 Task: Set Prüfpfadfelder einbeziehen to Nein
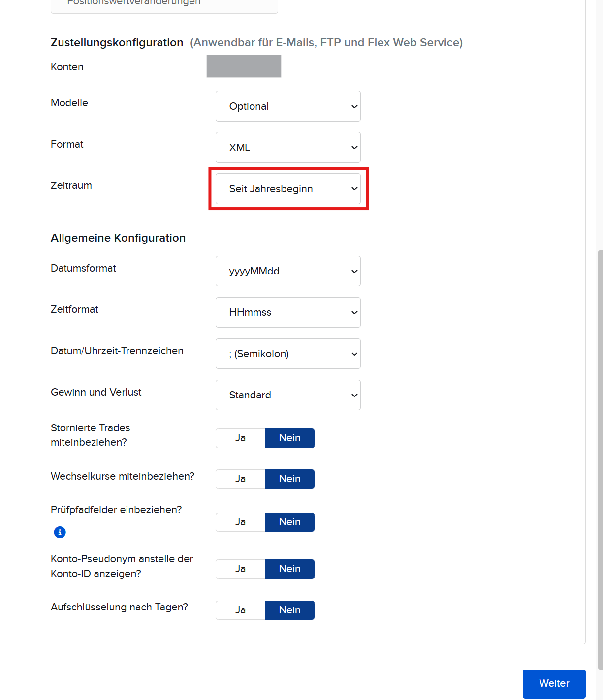pos(289,522)
